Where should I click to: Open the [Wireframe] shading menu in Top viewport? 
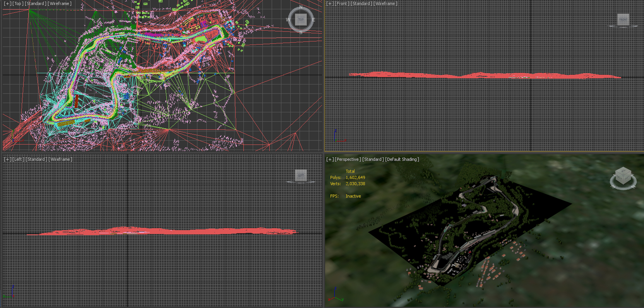[60, 3]
